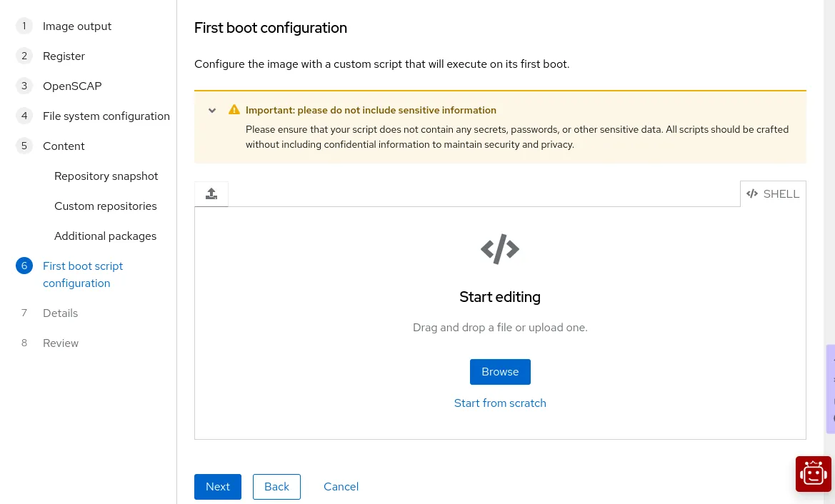Open Additional packages substep
Image resolution: width=835 pixels, height=504 pixels.
click(105, 236)
